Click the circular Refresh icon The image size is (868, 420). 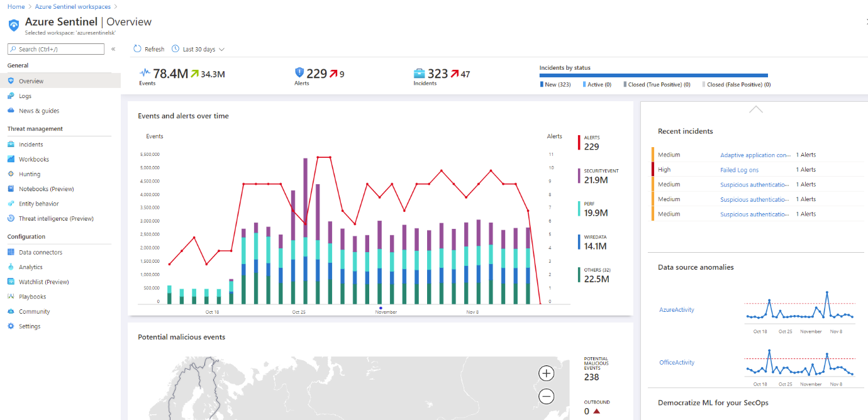137,49
